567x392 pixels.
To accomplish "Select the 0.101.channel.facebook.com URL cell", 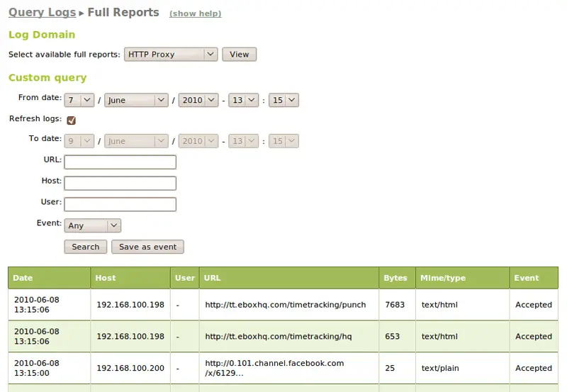I will tap(289, 368).
